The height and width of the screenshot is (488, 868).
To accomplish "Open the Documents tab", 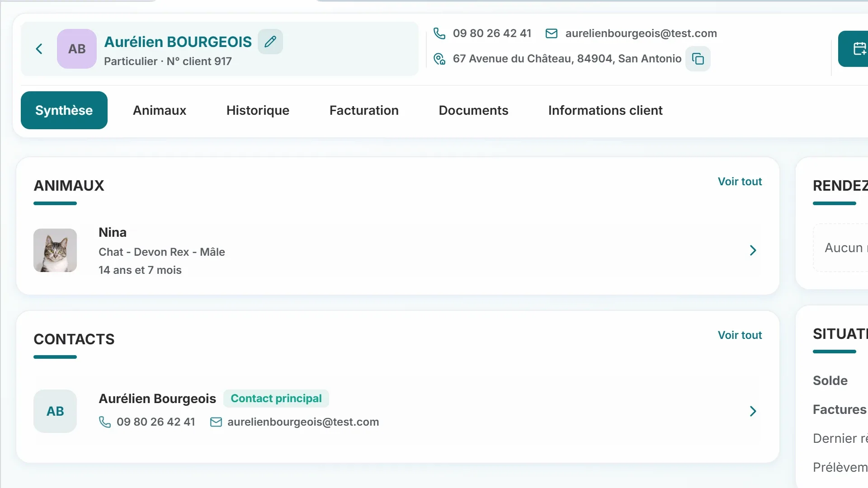I will click(473, 110).
